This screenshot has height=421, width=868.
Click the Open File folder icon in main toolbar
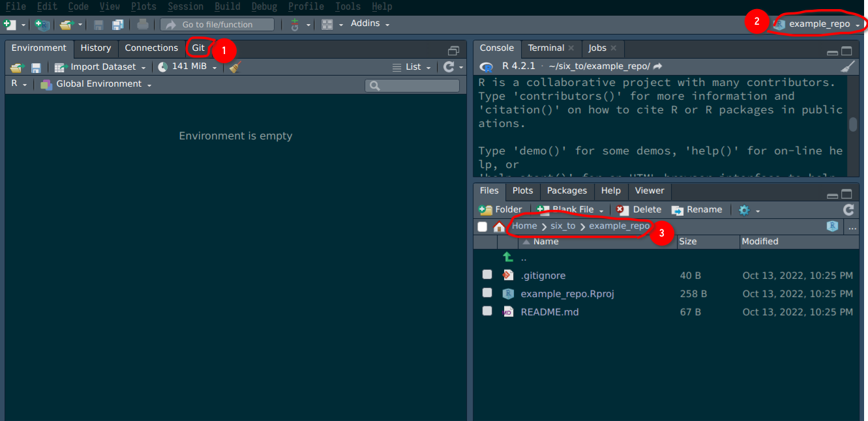tap(67, 24)
